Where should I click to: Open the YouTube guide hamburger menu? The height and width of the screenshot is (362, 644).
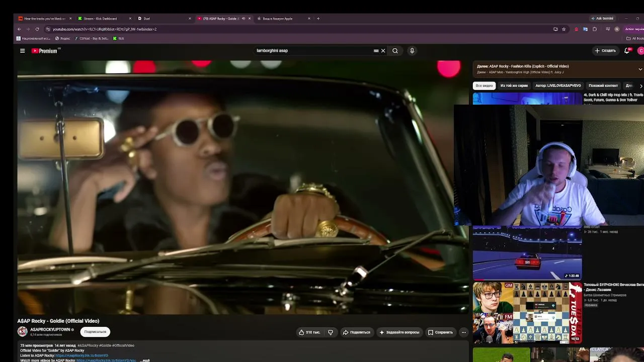click(x=22, y=51)
